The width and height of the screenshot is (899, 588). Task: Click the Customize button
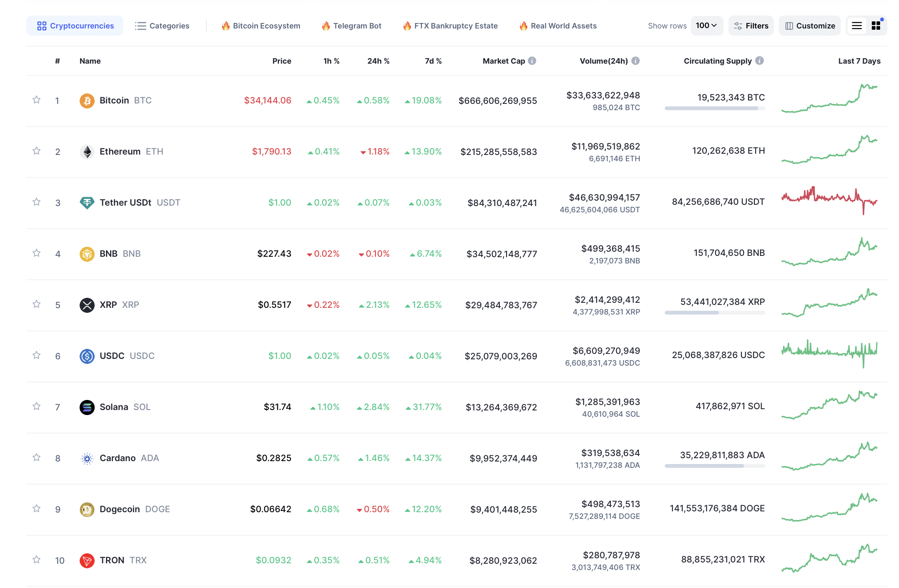[x=810, y=26]
